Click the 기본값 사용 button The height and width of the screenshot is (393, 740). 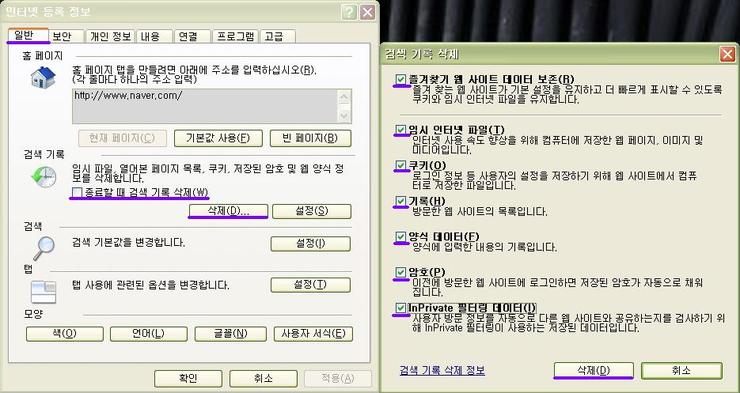click(218, 138)
